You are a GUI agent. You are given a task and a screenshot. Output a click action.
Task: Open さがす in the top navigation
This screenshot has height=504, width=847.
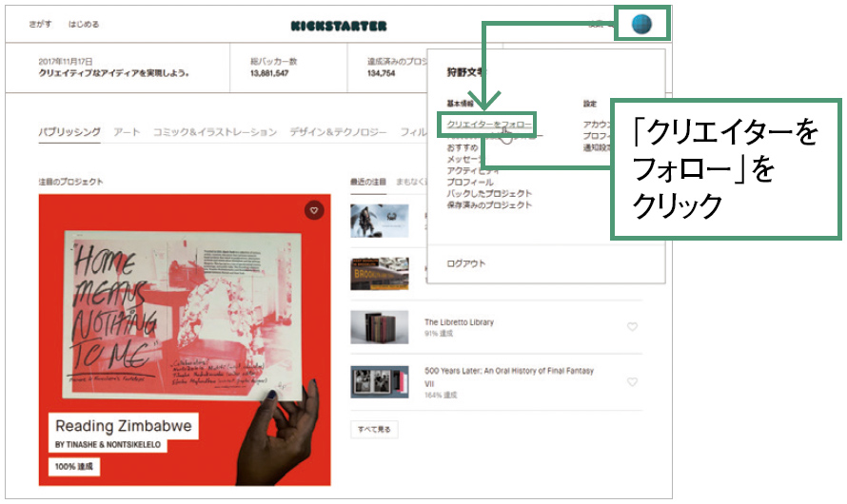coord(41,25)
